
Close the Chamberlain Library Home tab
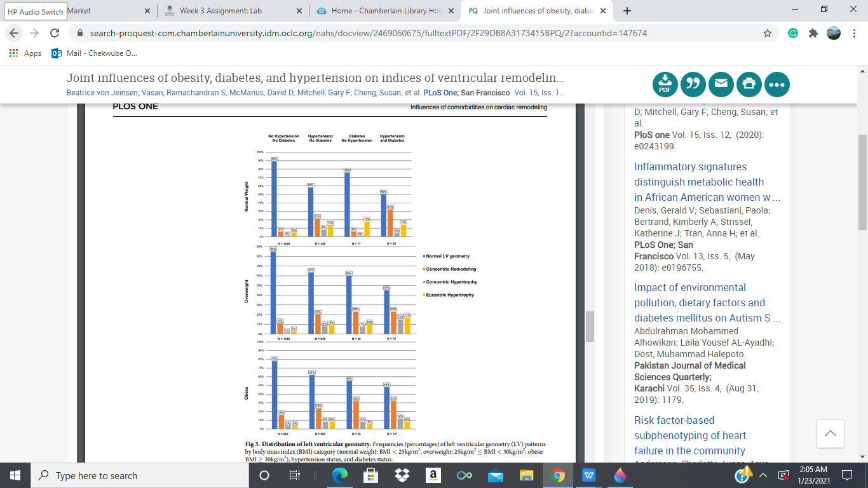[452, 11]
